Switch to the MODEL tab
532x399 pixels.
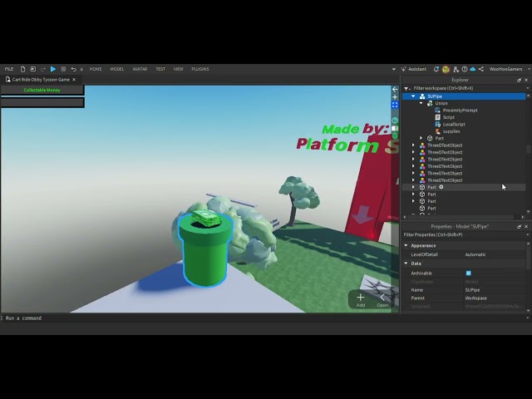(117, 69)
